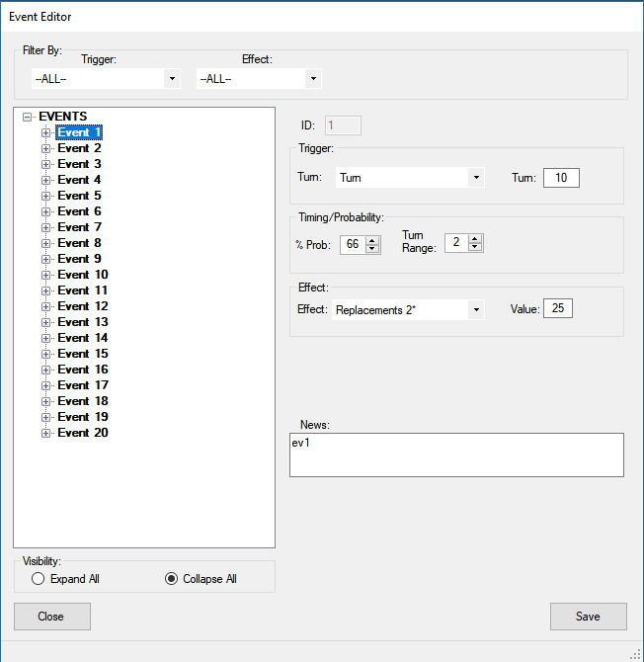This screenshot has height=662, width=644.
Task: Decrease the % Prob value
Action: point(371,249)
